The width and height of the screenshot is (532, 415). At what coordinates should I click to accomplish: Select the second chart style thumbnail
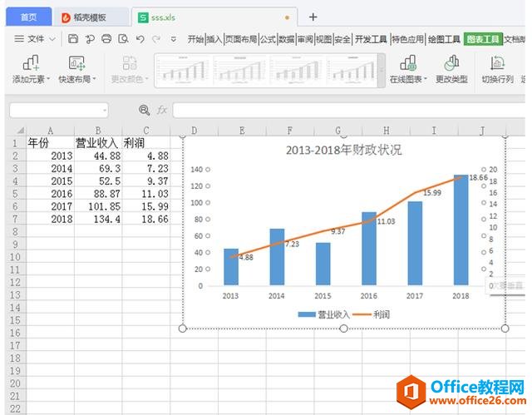coord(241,70)
